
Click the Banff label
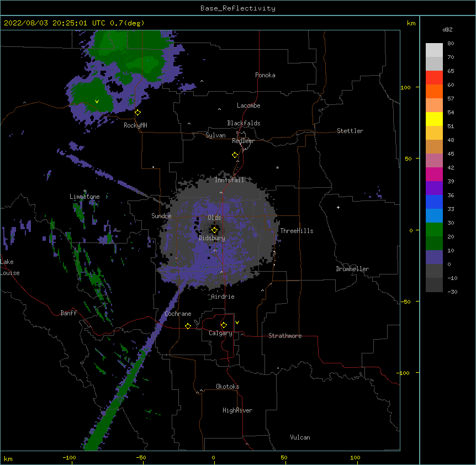point(68,313)
